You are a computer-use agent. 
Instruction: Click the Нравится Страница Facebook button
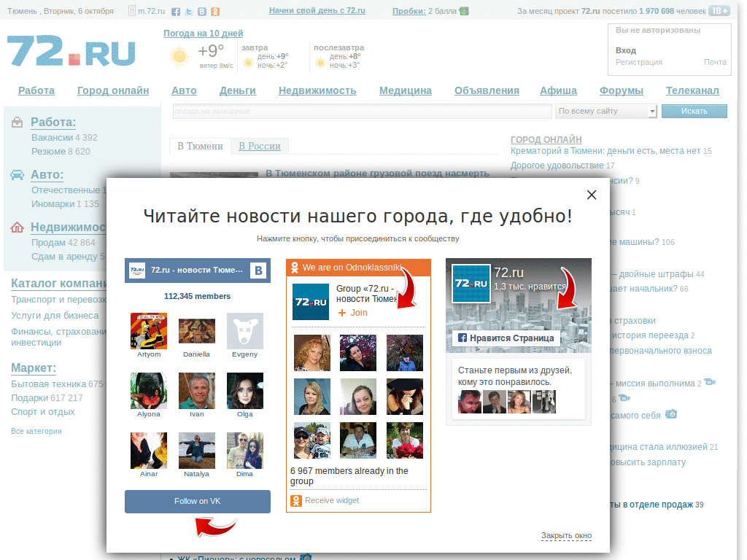tap(506, 338)
